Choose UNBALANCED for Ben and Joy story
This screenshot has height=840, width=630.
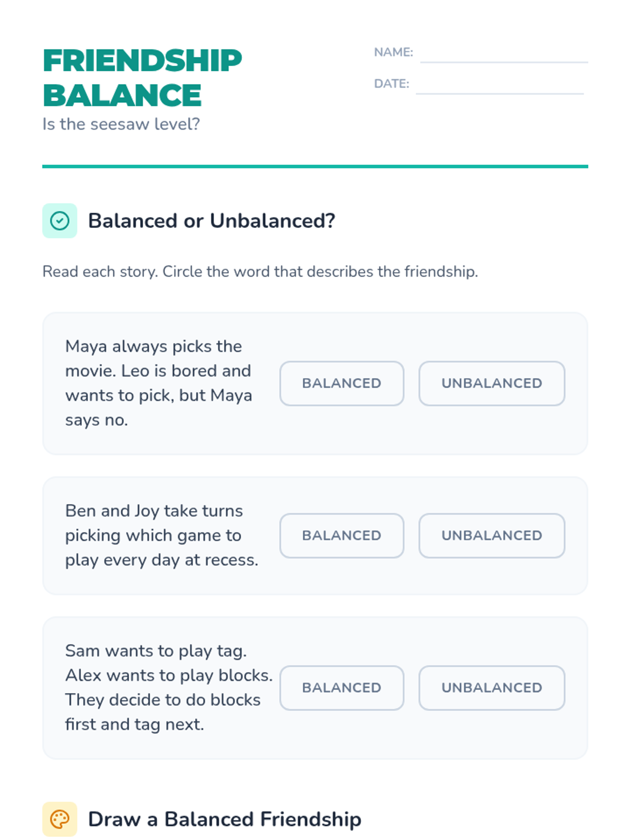pos(491,535)
